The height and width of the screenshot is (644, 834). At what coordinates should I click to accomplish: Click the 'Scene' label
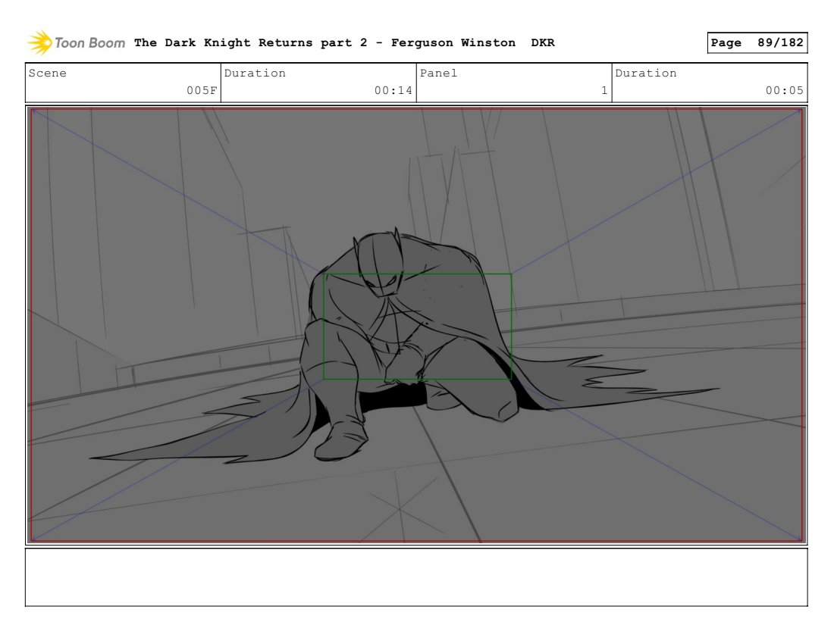(48, 73)
